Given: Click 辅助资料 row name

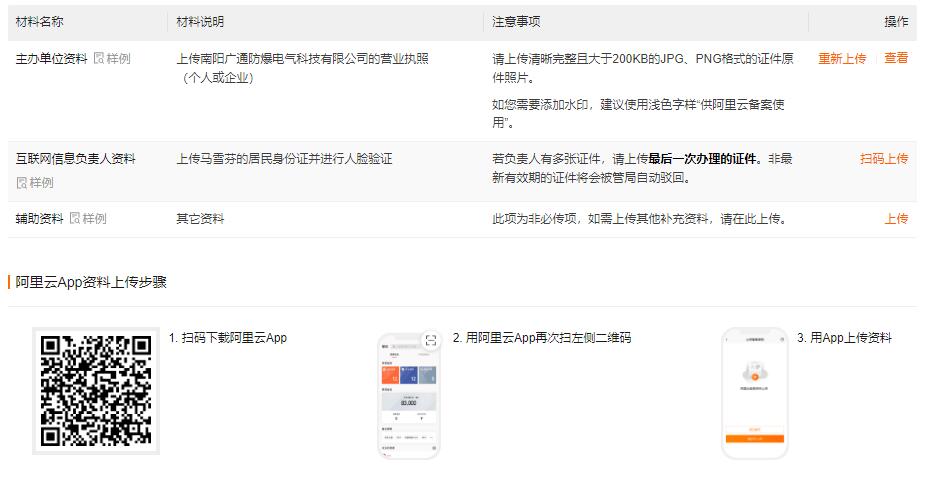Looking at the screenshot, I should [39, 219].
